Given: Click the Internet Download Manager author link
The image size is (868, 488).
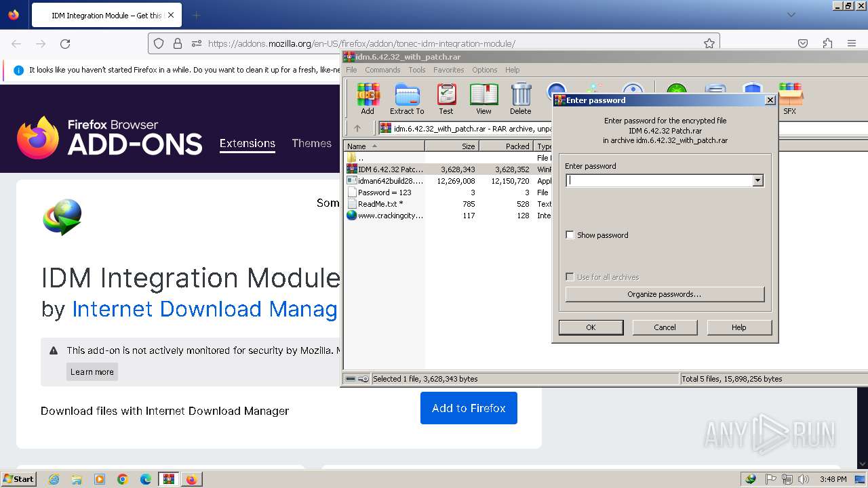Looking at the screenshot, I should [x=205, y=309].
